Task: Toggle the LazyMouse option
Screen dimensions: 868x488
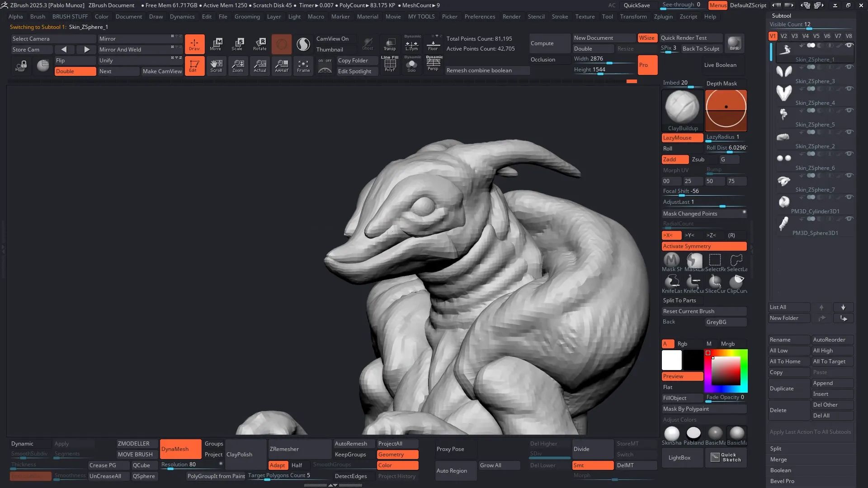Action: (682, 138)
